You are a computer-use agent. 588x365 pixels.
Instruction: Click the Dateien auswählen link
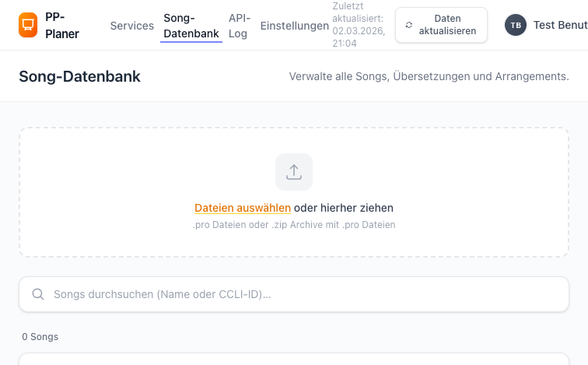pos(243,208)
